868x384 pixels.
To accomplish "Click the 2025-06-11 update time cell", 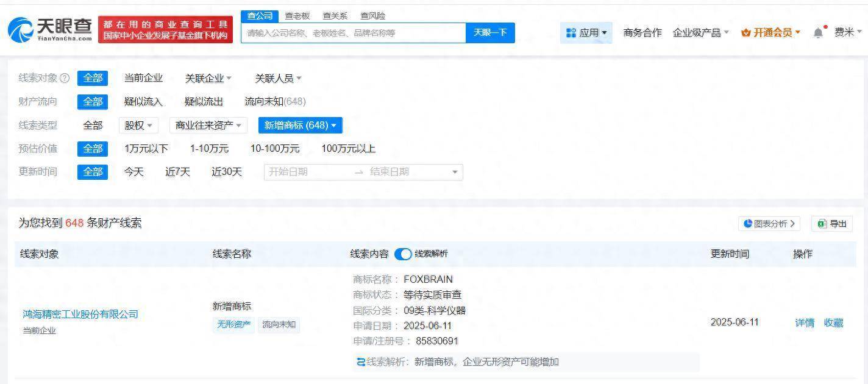I will [x=735, y=322].
